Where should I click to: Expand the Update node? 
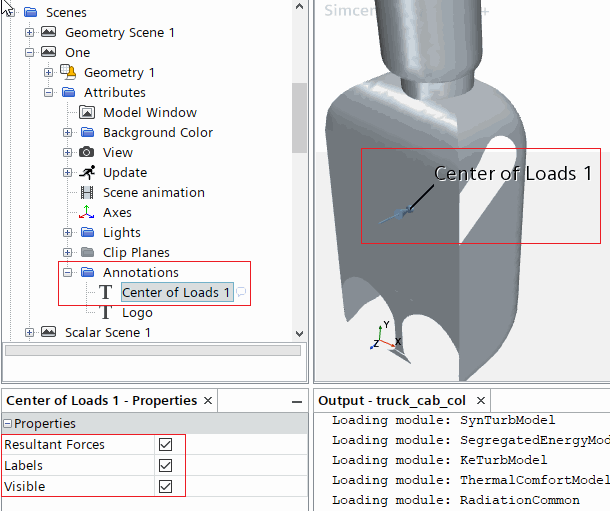(x=67, y=172)
